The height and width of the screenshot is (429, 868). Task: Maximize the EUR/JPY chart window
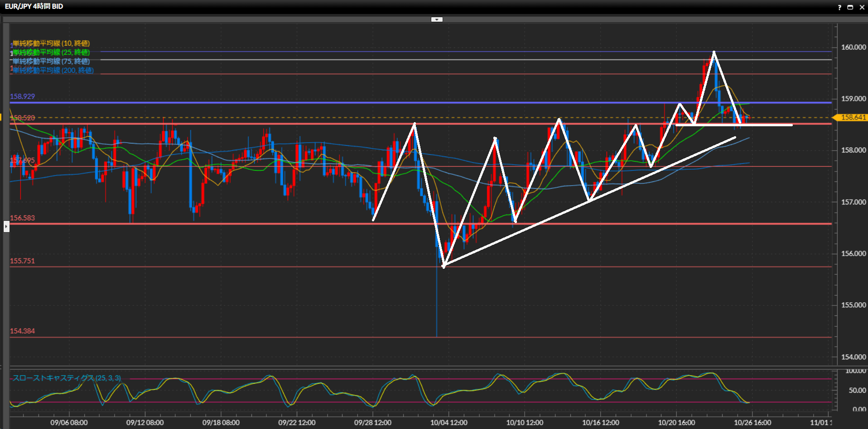coord(850,7)
